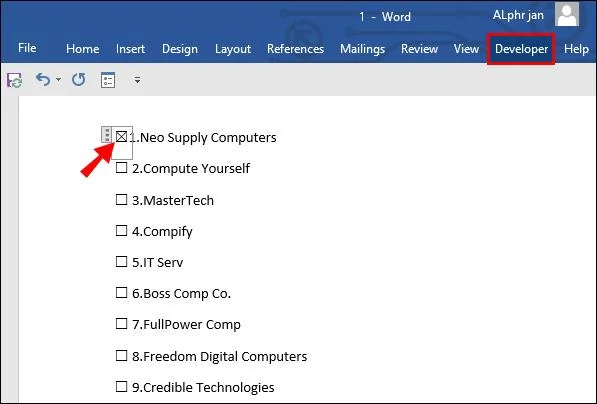Screen dimensions: 597x404
Task: Open the Developer ribbon tab
Action: click(521, 49)
